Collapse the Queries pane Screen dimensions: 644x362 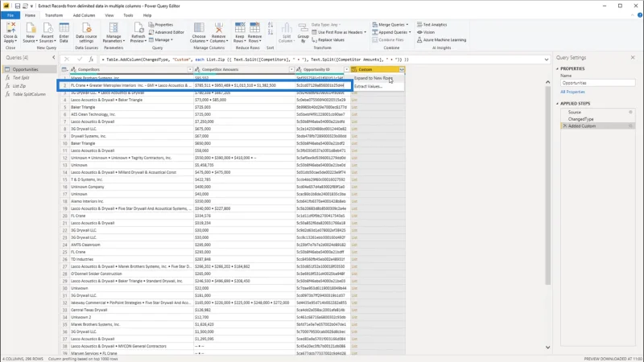pyautogui.click(x=54, y=57)
